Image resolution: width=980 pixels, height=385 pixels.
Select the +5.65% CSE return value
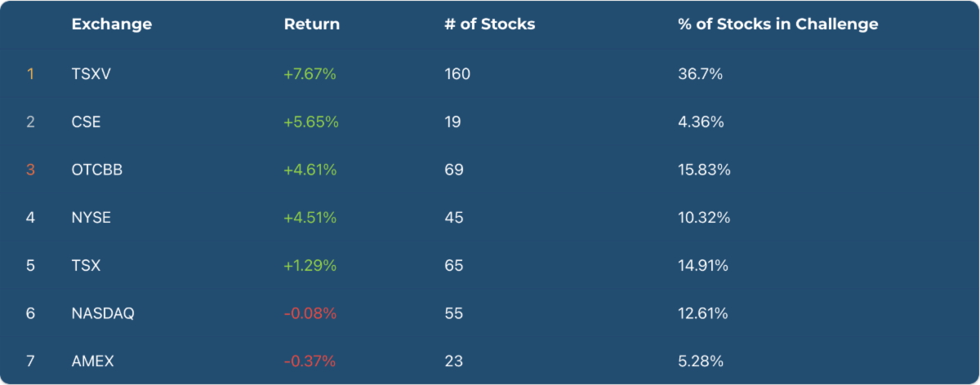coord(311,122)
